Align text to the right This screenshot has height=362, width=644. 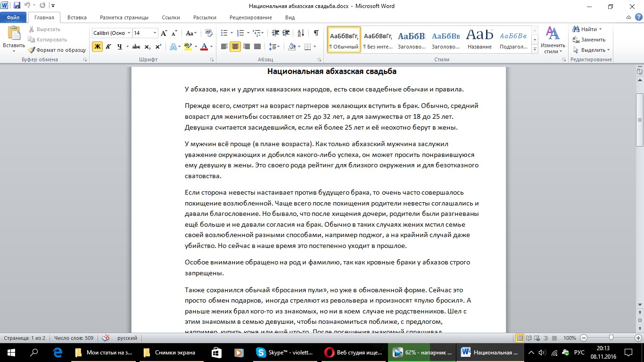[x=246, y=47]
